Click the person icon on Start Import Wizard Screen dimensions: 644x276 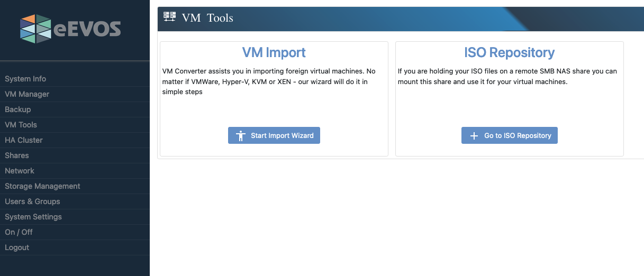pos(241,136)
